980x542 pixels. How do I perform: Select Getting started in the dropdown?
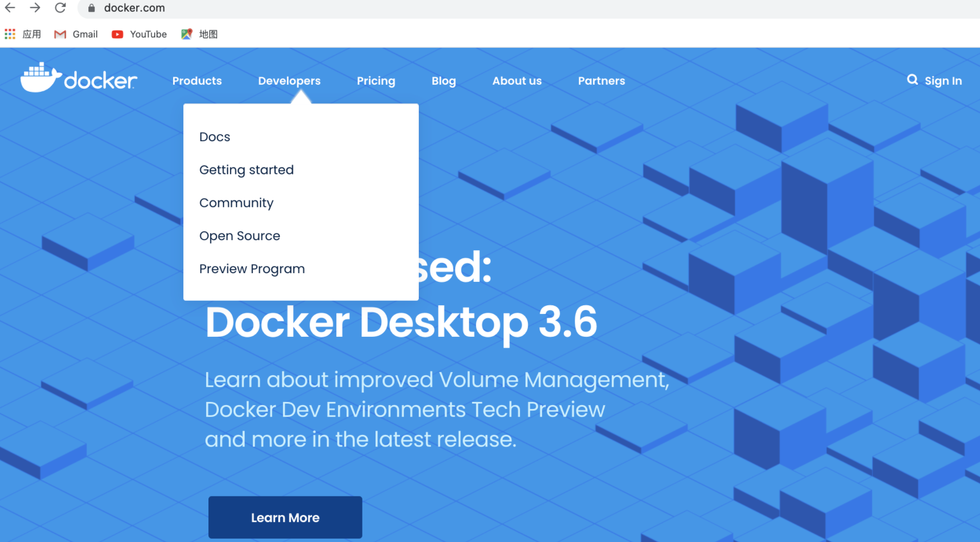(x=246, y=170)
